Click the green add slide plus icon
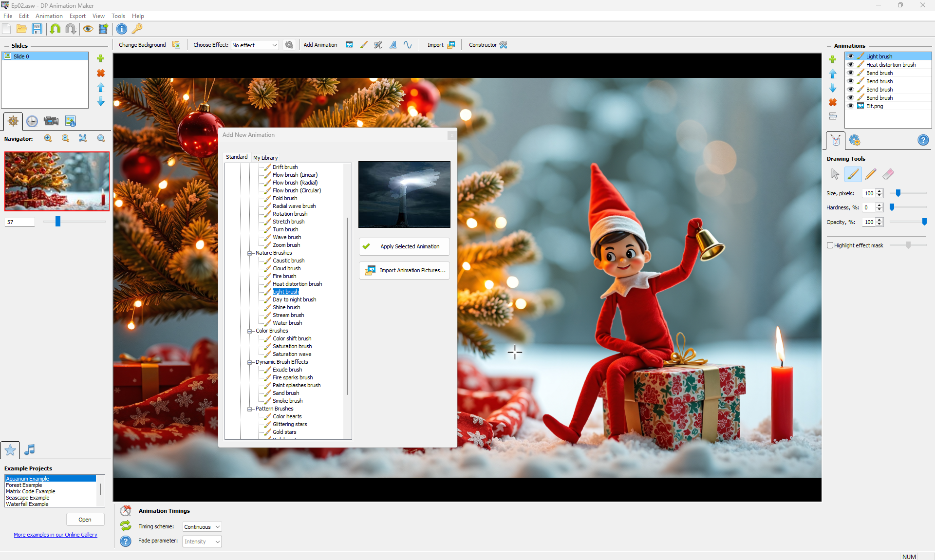The width and height of the screenshot is (935, 560). [101, 58]
